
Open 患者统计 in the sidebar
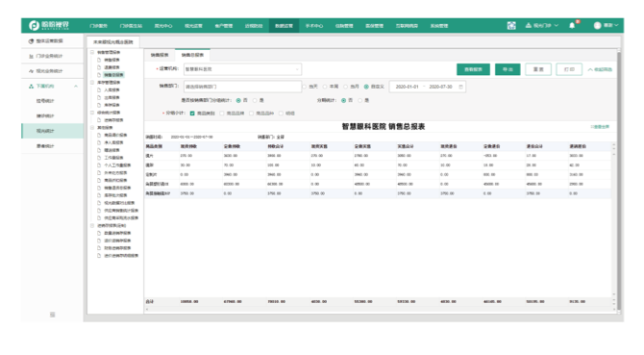coord(45,146)
